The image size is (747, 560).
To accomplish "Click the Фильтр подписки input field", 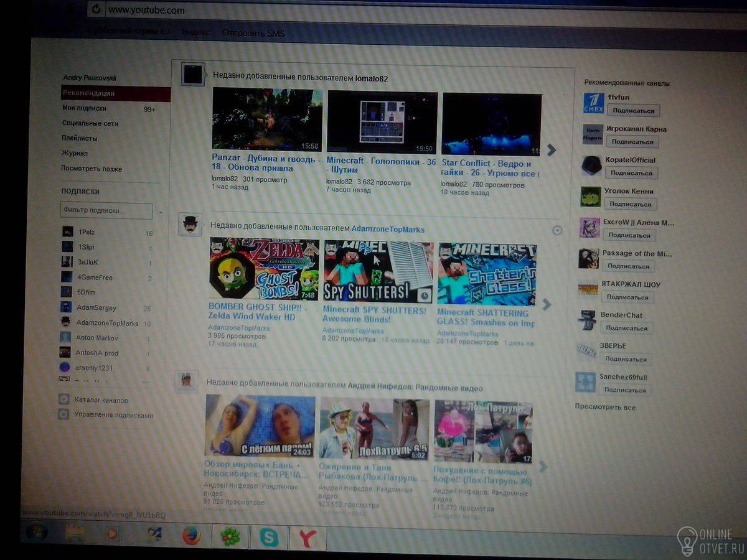I will [106, 211].
